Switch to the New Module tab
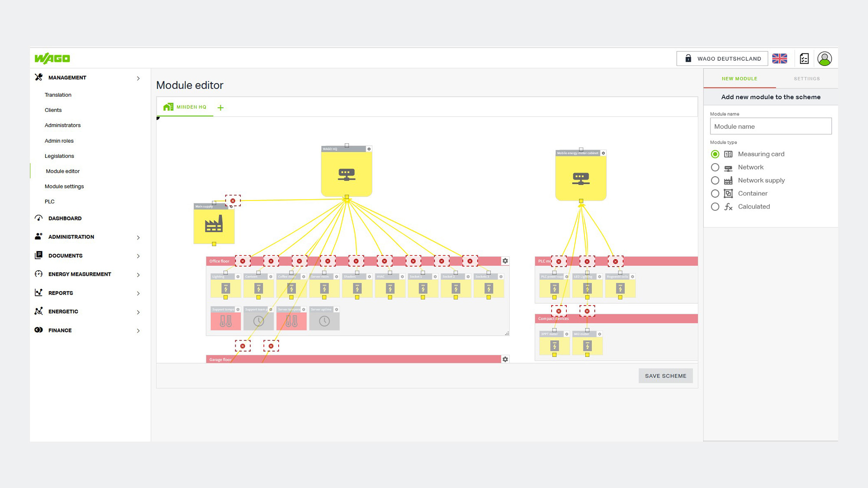This screenshot has height=488, width=868. (740, 79)
